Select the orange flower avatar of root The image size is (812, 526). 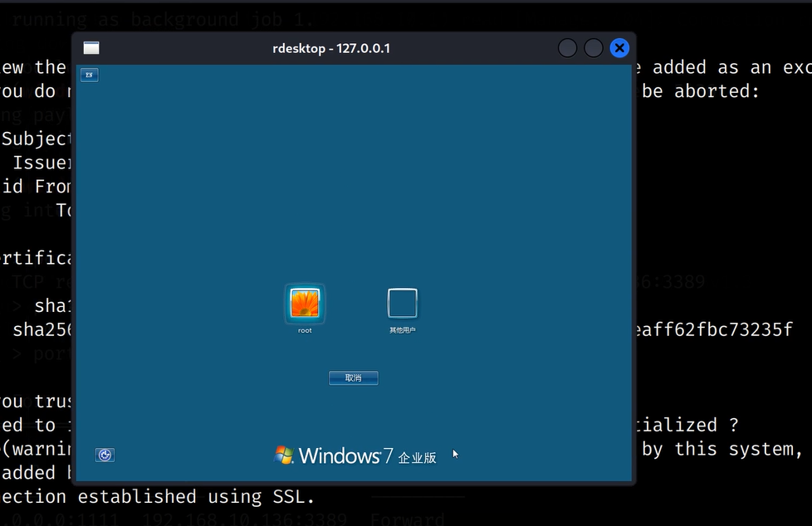(304, 304)
